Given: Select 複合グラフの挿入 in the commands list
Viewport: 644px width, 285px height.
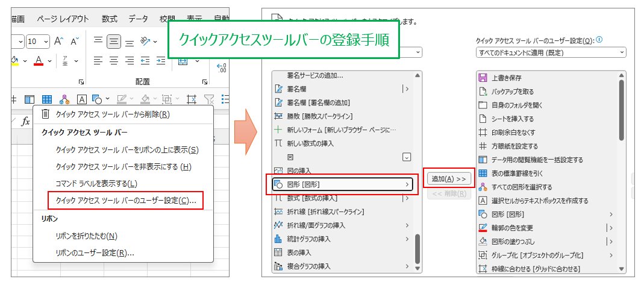Looking at the screenshot, I should [342, 266].
